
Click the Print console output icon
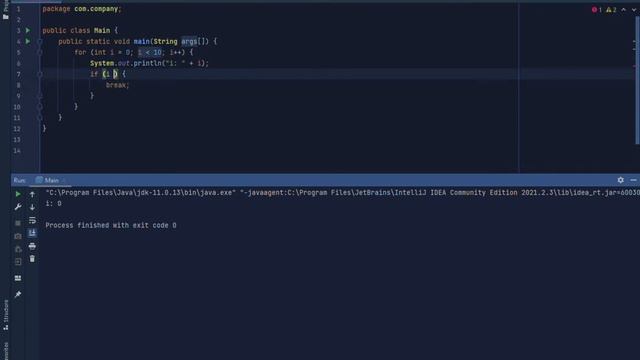coord(32,246)
